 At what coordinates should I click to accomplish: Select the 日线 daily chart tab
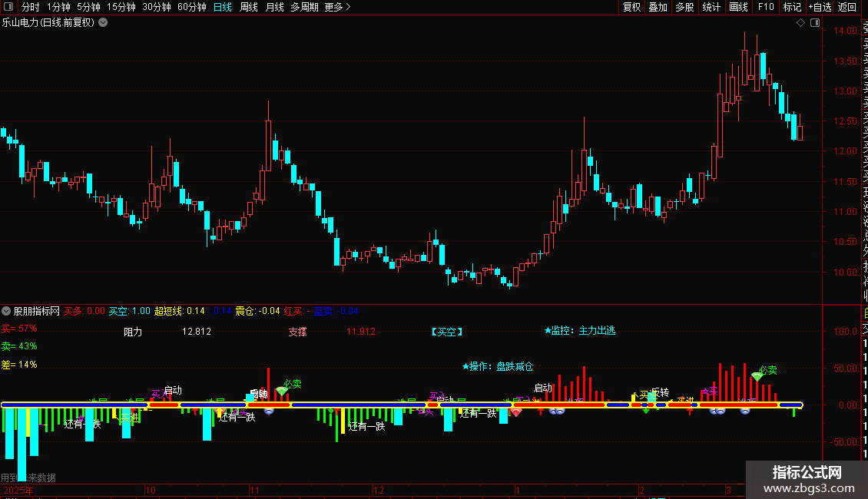point(223,7)
